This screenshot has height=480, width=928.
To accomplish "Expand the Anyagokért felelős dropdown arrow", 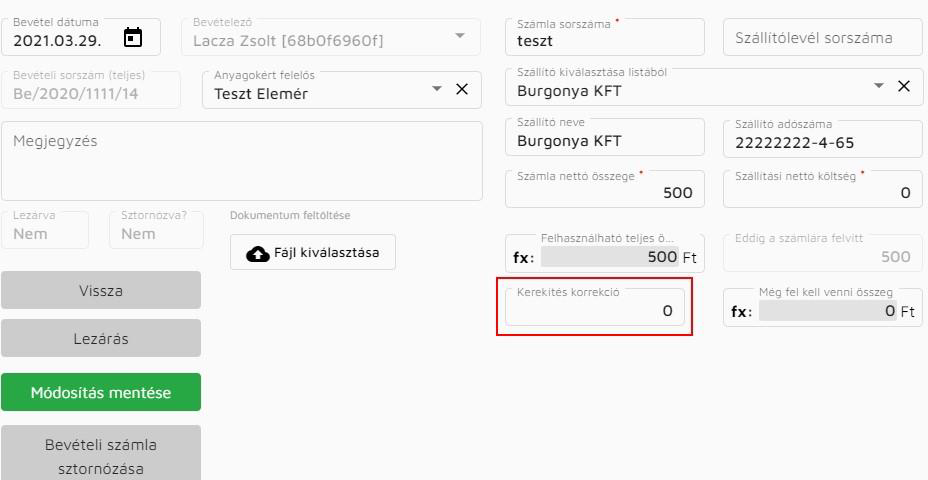I will 437,89.
